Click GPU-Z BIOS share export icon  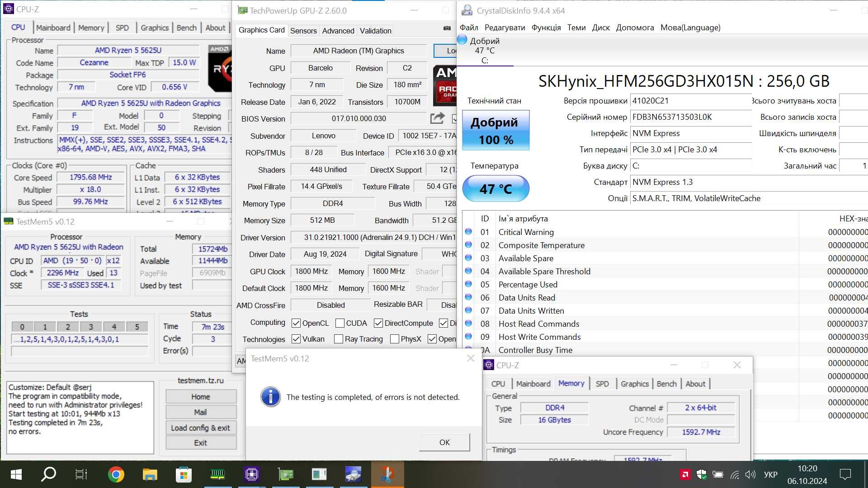[437, 118]
